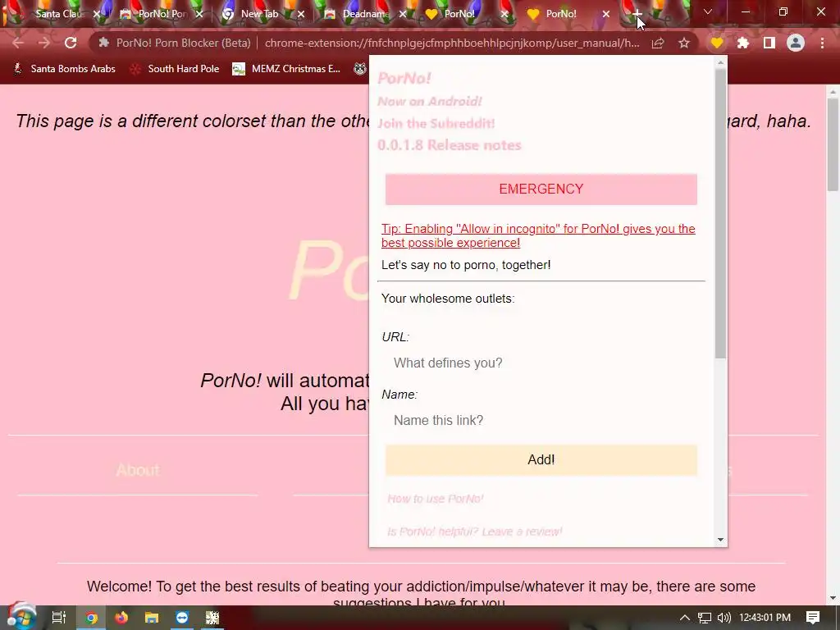Open Chrome three-dot menu
This screenshot has height=630, width=840.
tap(822, 43)
